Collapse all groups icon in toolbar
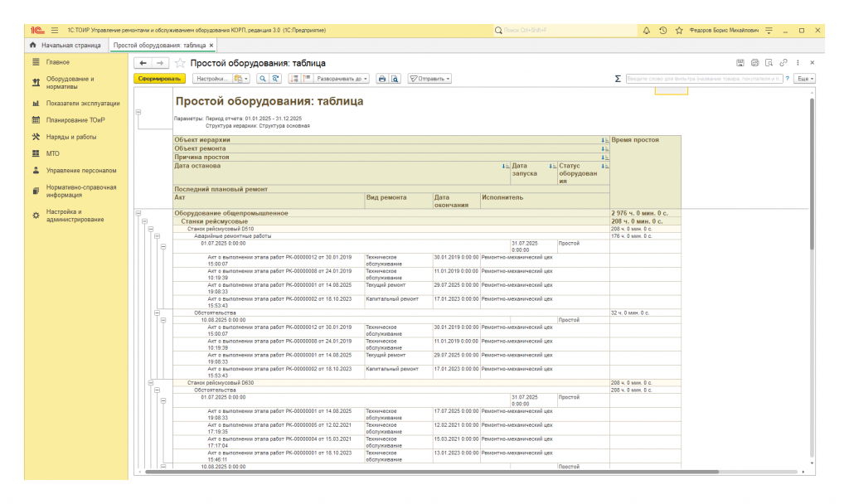Image resolution: width=849 pixels, height=504 pixels. [294, 79]
